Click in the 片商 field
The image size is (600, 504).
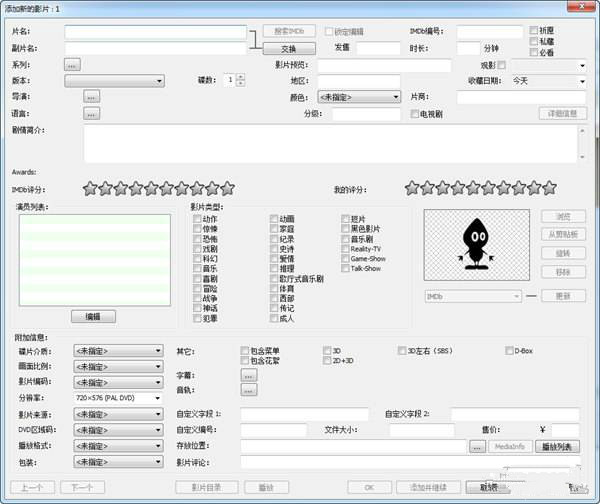[521, 97]
